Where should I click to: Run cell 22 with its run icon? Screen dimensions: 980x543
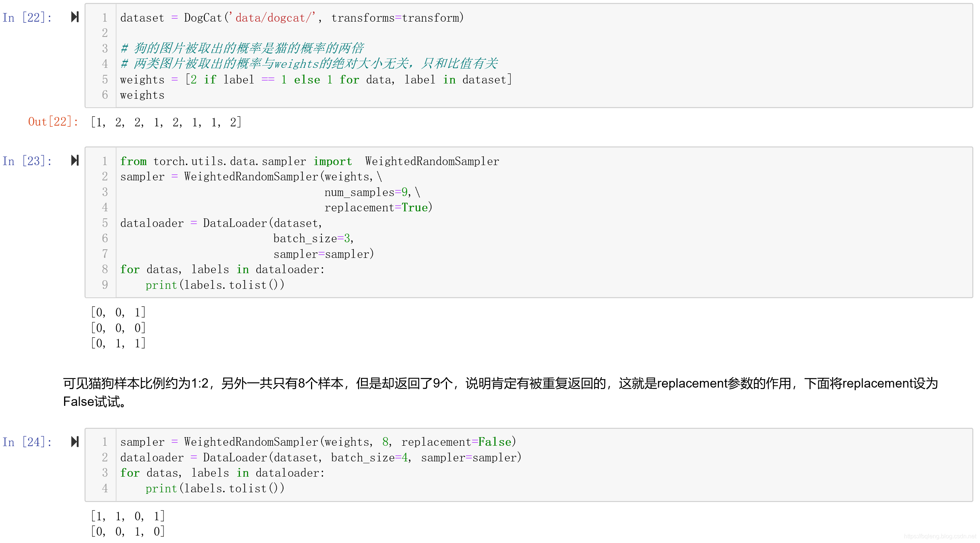pos(75,17)
